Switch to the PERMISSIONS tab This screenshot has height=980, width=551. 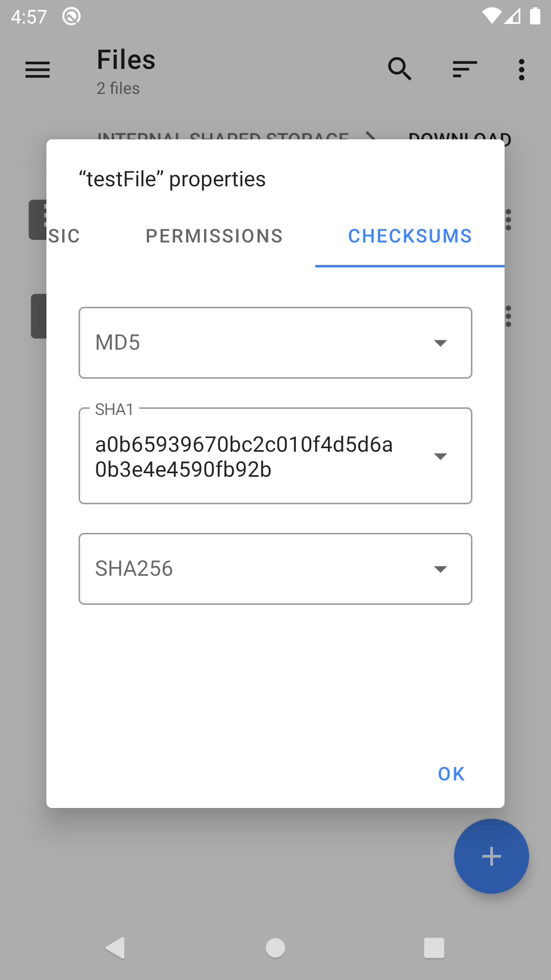(214, 236)
